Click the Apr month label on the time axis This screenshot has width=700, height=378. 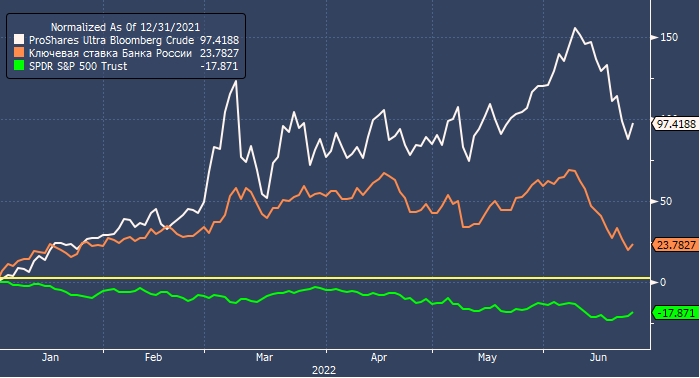coord(379,357)
